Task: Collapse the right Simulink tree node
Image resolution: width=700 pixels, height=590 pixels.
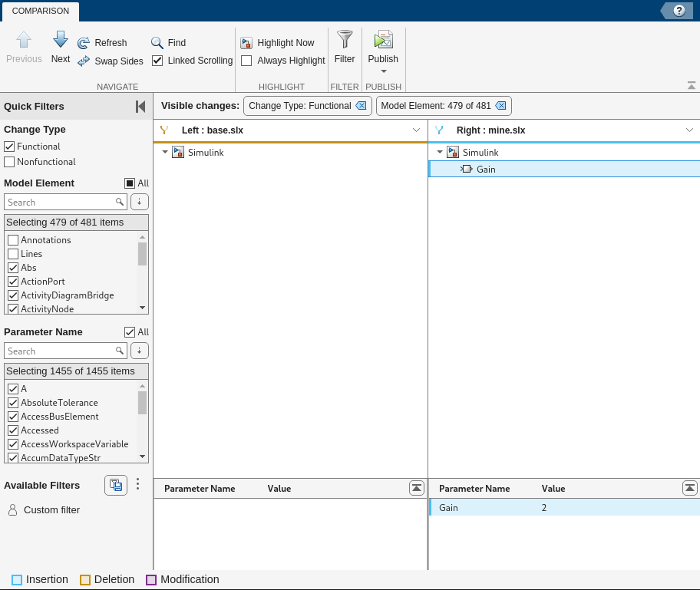Action: point(440,152)
